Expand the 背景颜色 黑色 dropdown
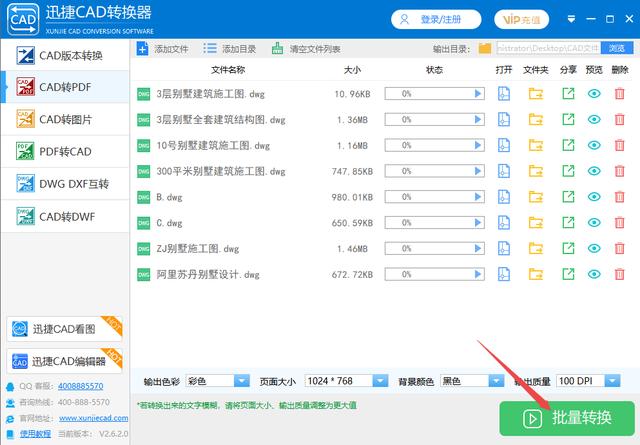 point(496,381)
